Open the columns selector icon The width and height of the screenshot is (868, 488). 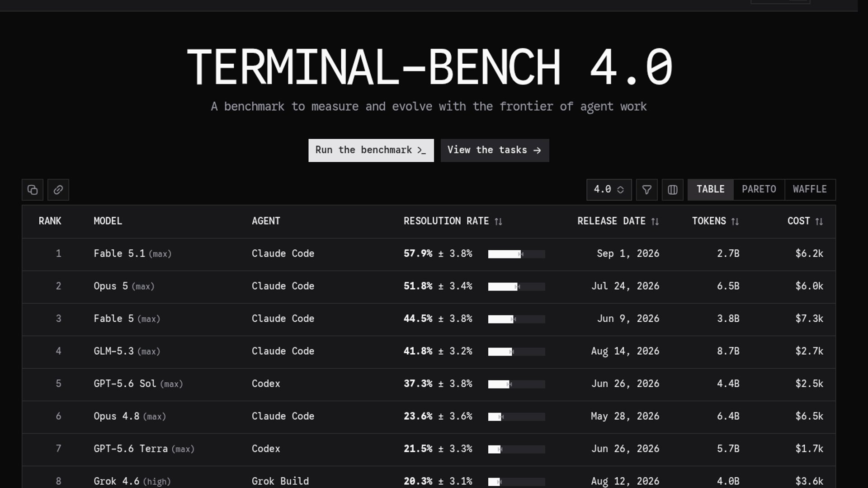(x=673, y=190)
